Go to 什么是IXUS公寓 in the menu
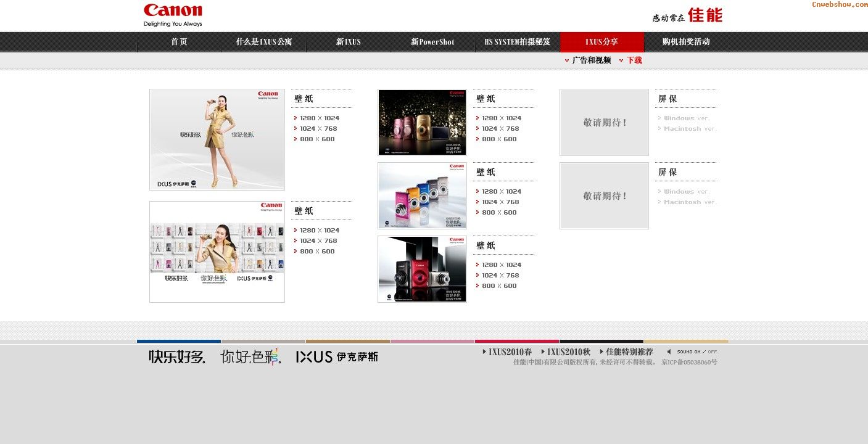The image size is (868, 444). [264, 42]
